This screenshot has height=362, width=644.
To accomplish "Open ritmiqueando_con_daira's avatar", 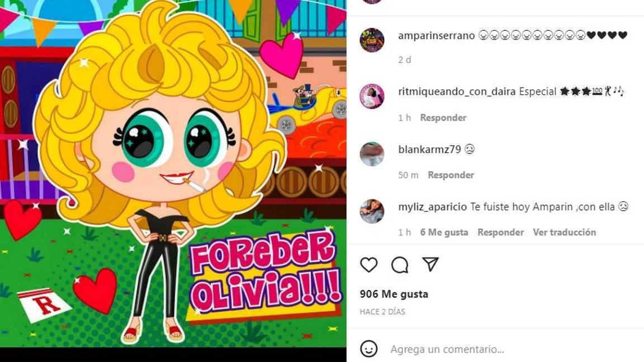I will [x=372, y=97].
